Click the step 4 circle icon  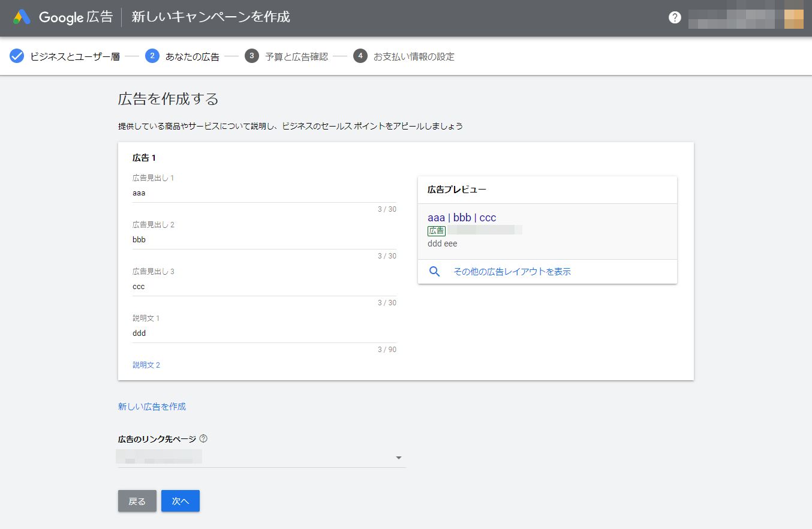(x=360, y=56)
